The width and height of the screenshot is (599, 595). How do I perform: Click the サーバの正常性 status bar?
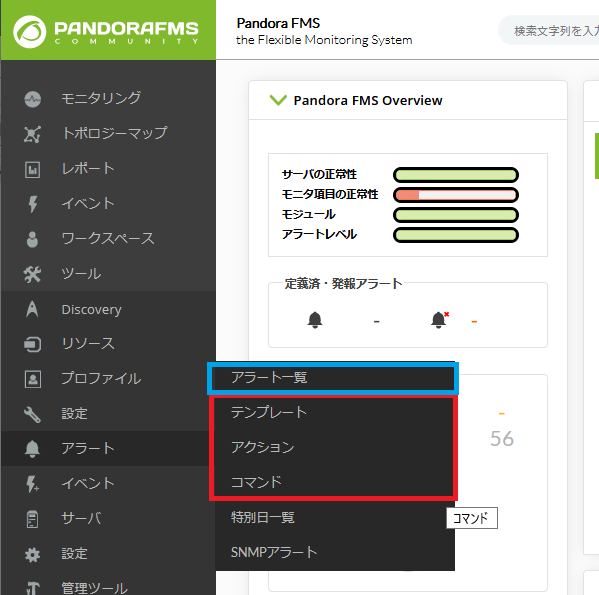[x=456, y=175]
